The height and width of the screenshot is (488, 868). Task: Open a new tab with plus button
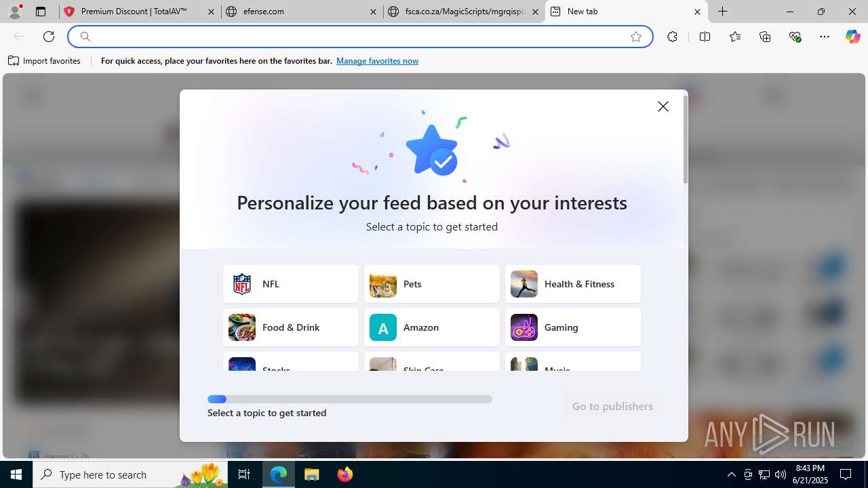[723, 12]
